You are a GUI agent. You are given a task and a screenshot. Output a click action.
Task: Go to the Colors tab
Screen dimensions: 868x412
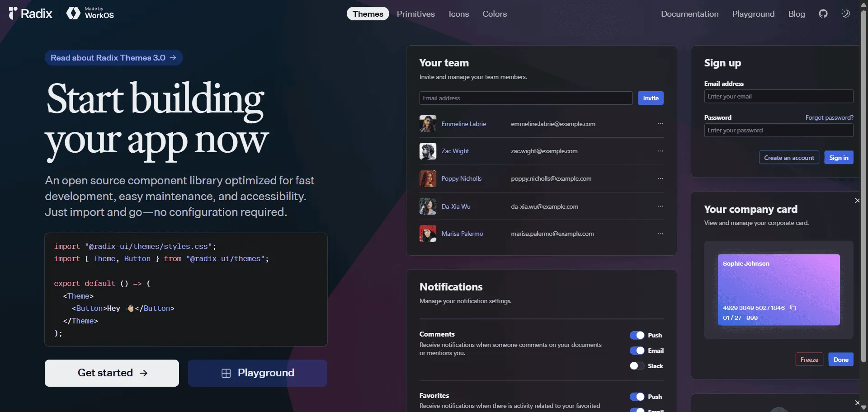pos(495,14)
